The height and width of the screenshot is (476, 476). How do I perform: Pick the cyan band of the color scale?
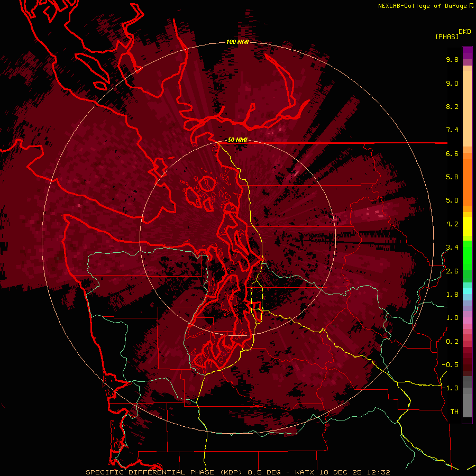pyautogui.click(x=467, y=291)
